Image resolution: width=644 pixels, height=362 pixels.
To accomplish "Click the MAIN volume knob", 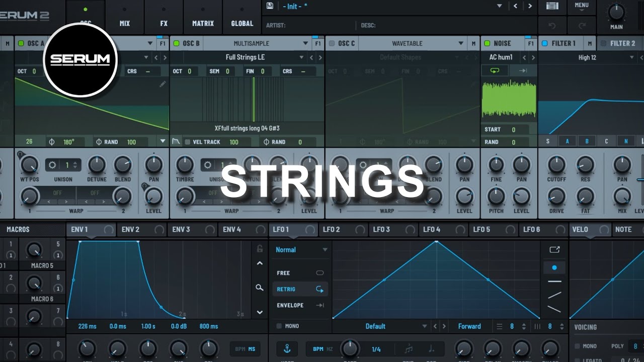I will (x=616, y=12).
